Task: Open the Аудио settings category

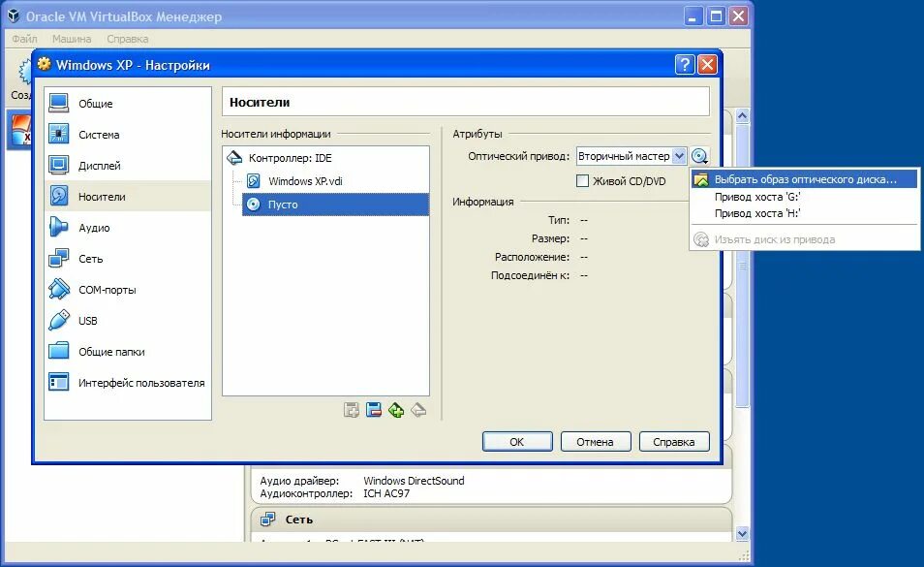Action: coord(127,228)
